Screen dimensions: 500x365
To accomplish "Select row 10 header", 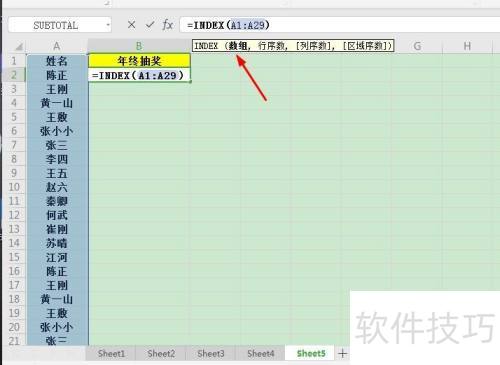I will 14,187.
